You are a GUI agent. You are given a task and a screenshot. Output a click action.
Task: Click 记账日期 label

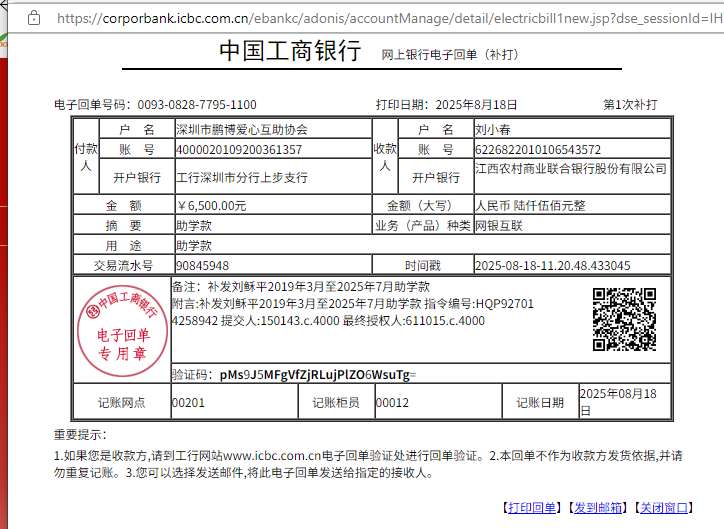click(x=540, y=403)
